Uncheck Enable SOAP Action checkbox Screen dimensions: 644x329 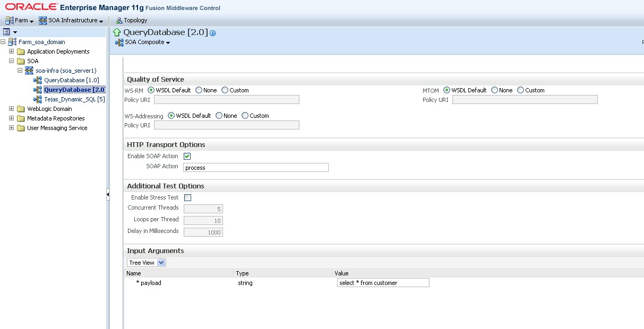(187, 156)
